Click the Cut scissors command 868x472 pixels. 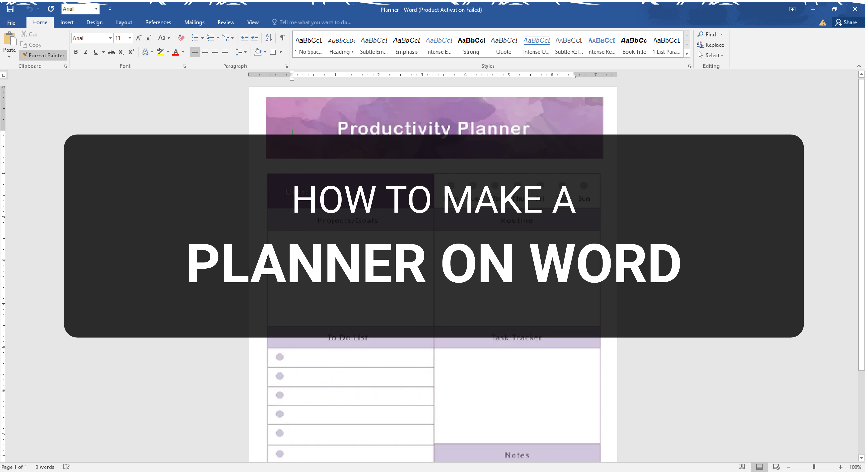point(29,34)
